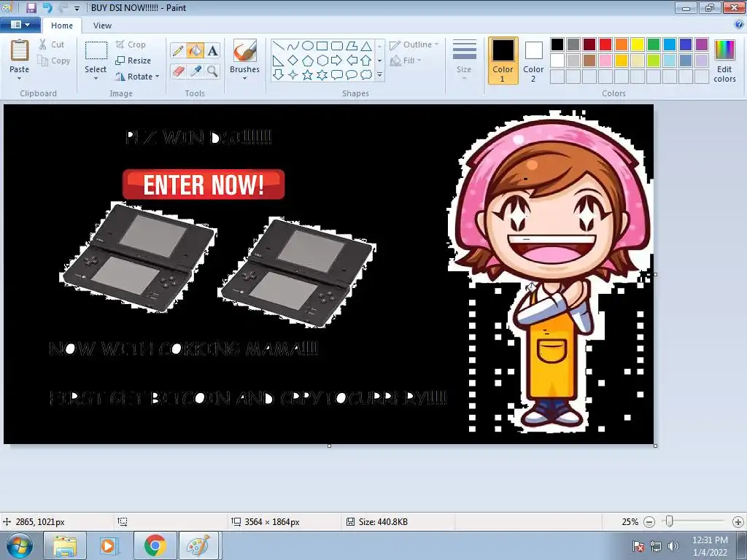747x560 pixels.
Task: Switch to the View ribbon tab
Action: (102, 26)
